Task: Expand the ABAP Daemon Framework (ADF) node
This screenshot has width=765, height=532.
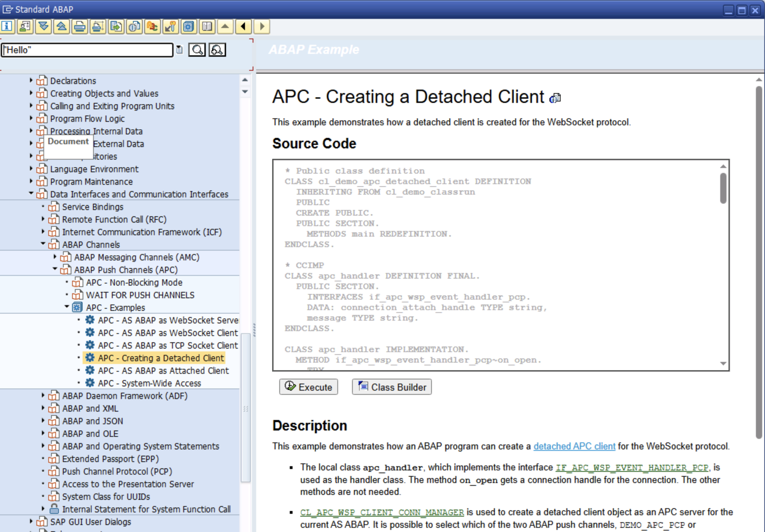Action: (x=43, y=395)
